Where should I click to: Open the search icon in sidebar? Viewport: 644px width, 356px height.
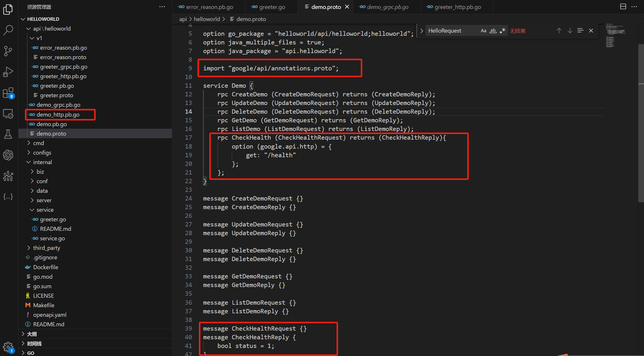9,30
